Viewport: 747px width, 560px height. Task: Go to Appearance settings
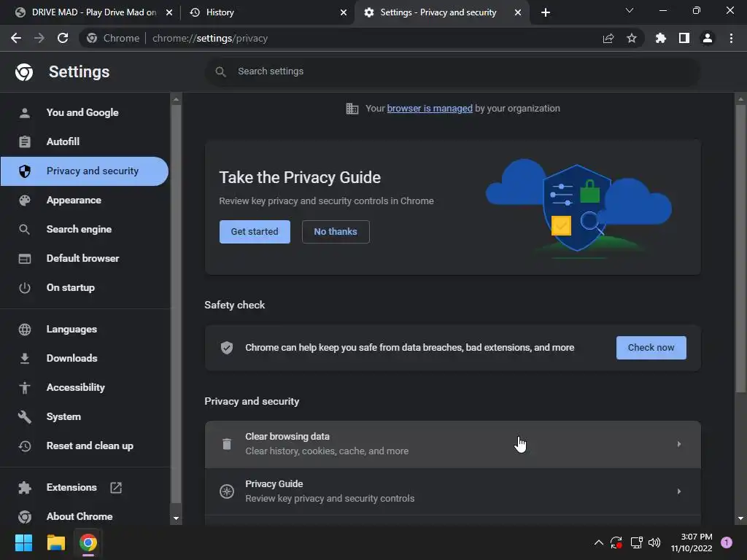coord(85,200)
